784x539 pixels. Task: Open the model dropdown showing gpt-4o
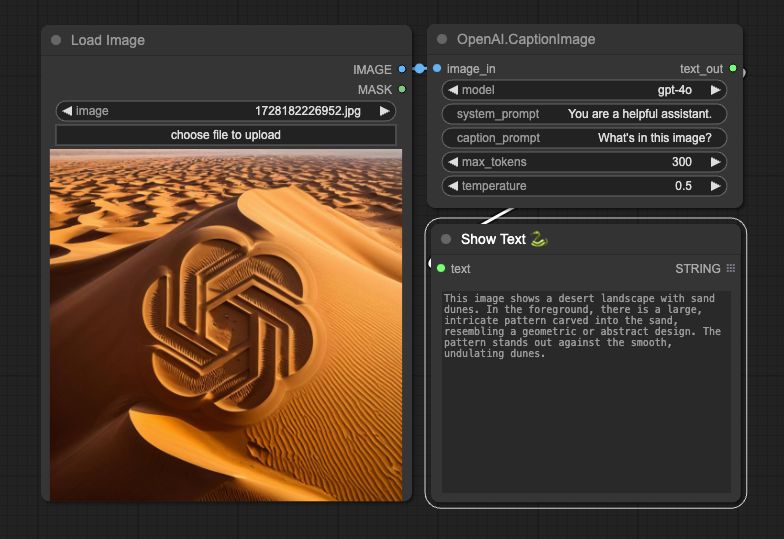coord(584,90)
